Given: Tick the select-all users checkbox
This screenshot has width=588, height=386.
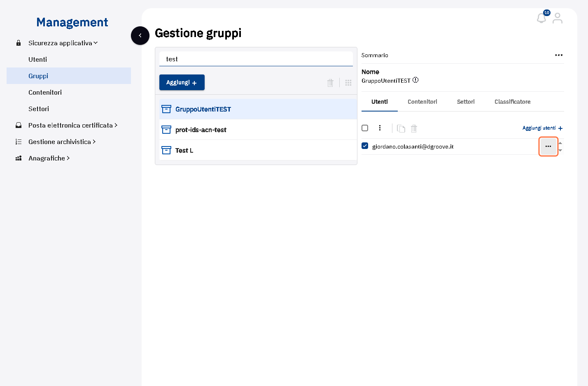Looking at the screenshot, I should tap(365, 128).
